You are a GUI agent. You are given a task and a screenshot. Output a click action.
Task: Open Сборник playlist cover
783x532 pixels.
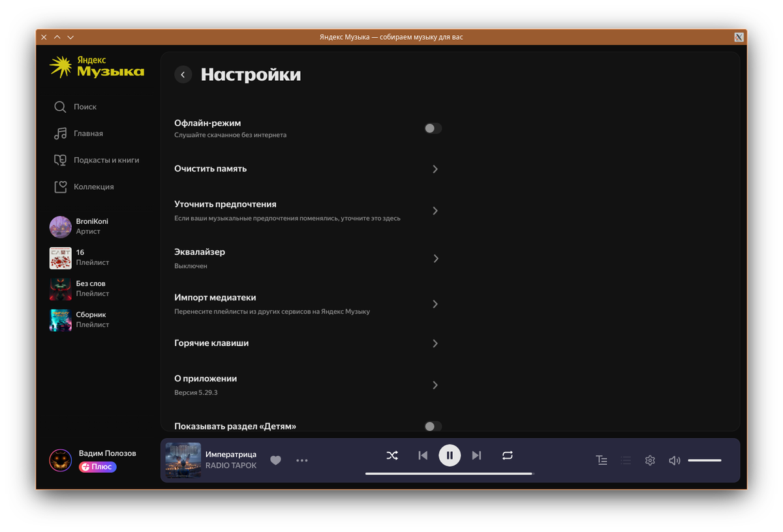[x=61, y=320]
